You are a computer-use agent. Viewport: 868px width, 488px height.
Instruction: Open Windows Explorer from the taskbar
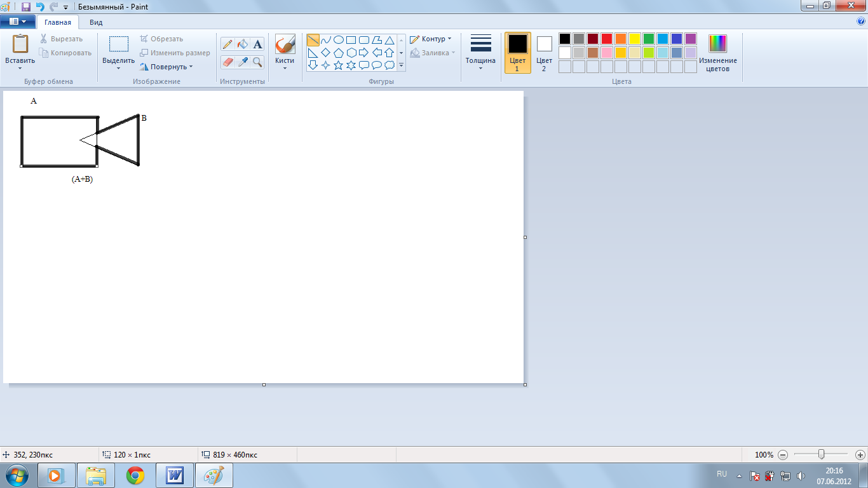(x=95, y=475)
